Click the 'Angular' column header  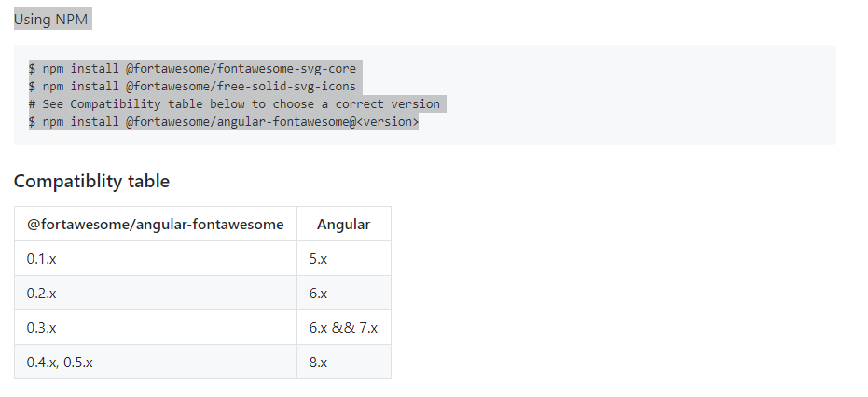pos(344,224)
